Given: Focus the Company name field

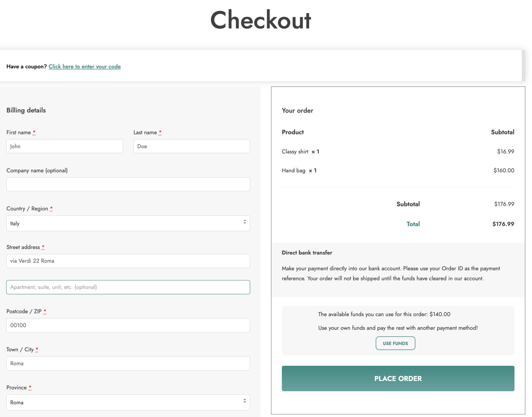Looking at the screenshot, I should click(x=128, y=184).
